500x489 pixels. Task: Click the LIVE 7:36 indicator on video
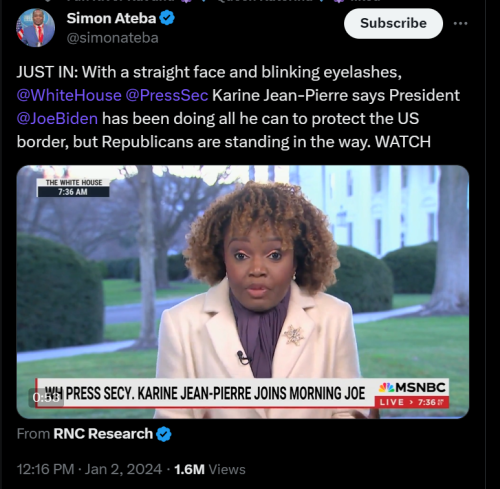point(412,402)
